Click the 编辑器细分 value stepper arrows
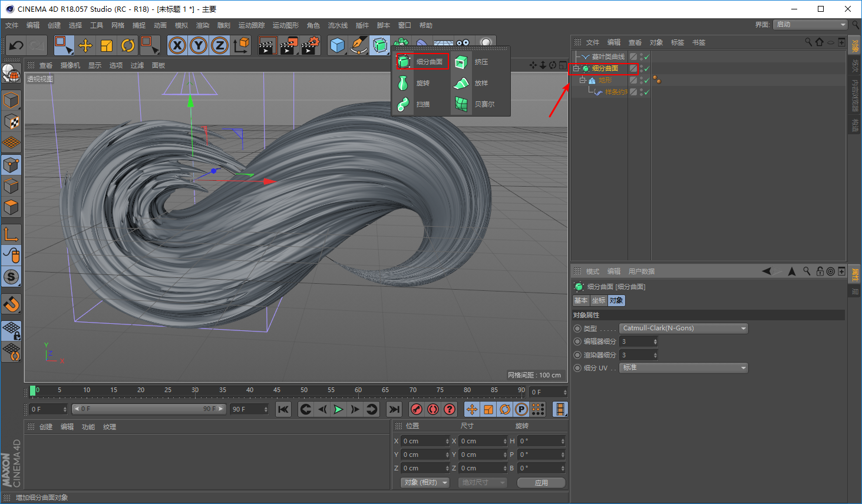The height and width of the screenshot is (504, 862). [x=655, y=341]
